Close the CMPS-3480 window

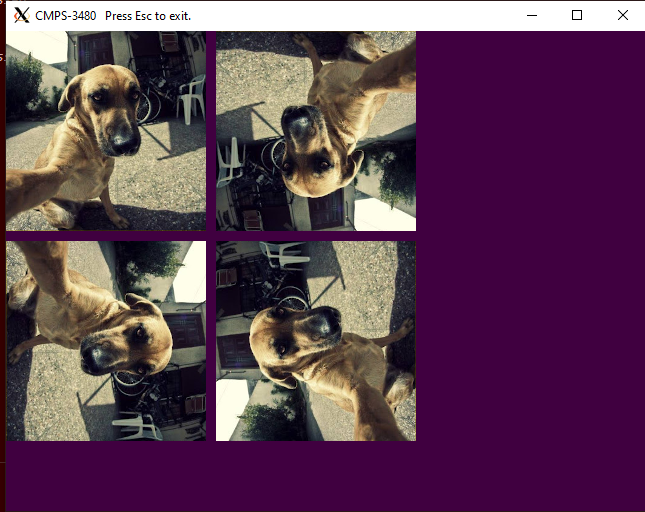(622, 16)
